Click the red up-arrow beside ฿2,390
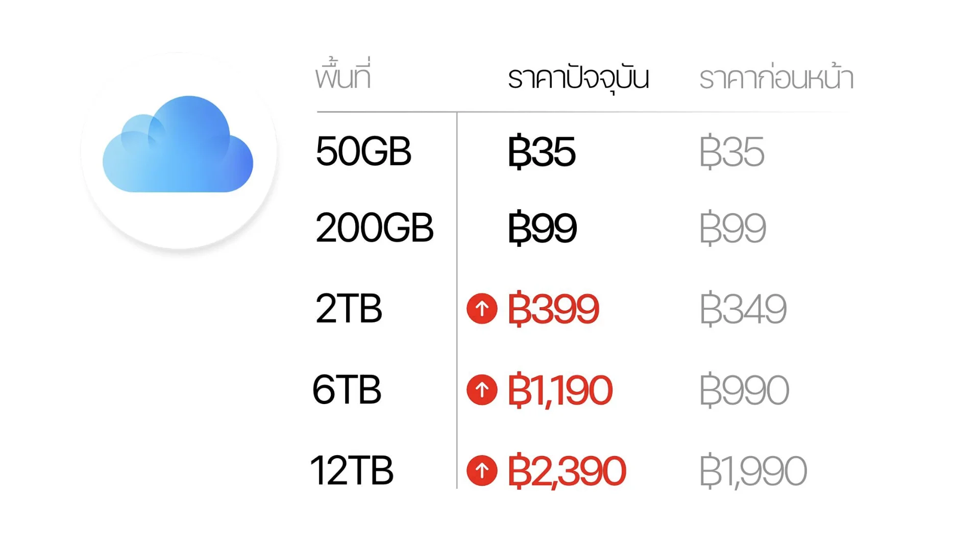The width and height of the screenshot is (980, 551). pos(482,470)
